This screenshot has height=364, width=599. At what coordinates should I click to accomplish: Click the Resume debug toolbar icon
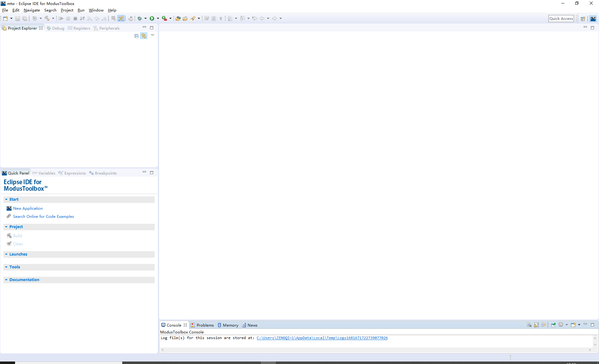[x=61, y=18]
